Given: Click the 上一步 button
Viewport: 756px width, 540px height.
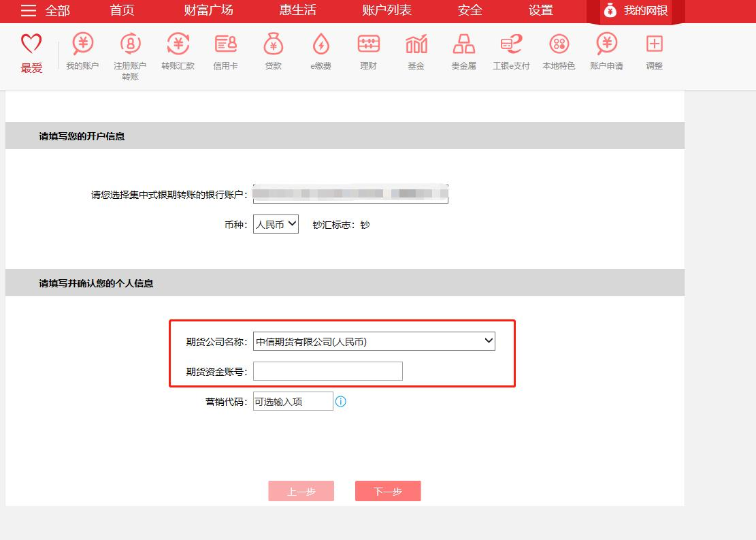Looking at the screenshot, I should tap(301, 491).
